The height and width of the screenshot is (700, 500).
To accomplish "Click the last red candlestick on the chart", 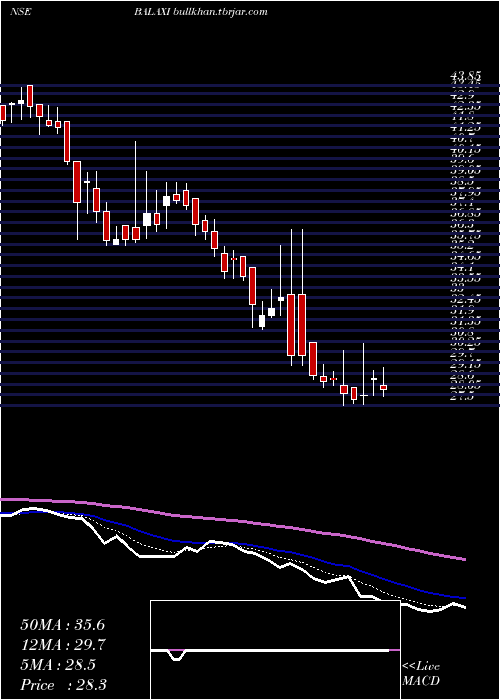I will (383, 388).
